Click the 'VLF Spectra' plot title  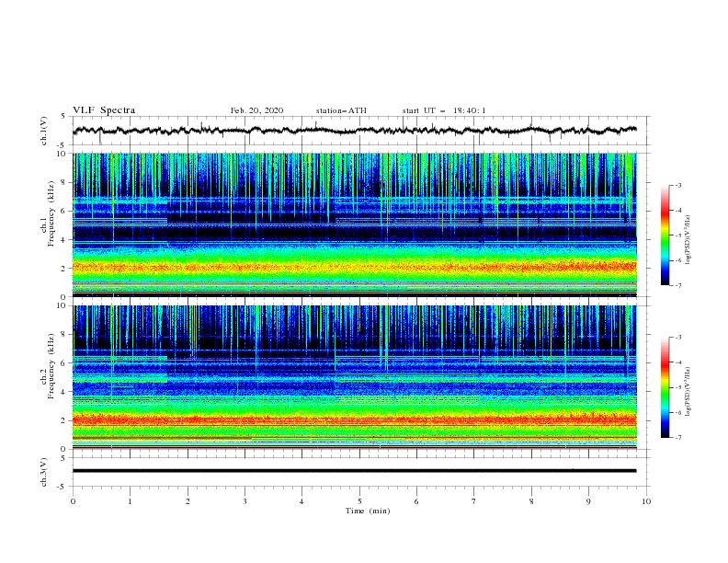[104, 110]
